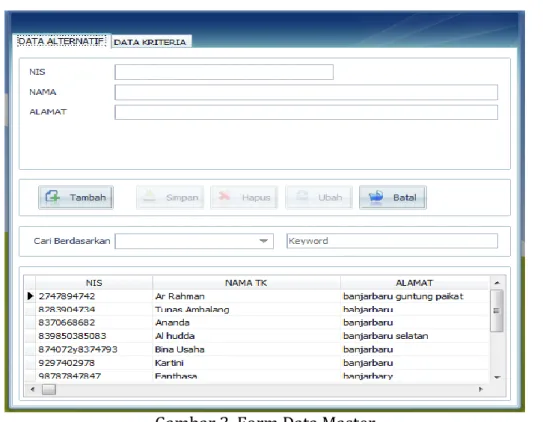Screen dimensions: 543x422
Task: Switch to the DATA ALTERNATIF tab
Action: tap(61, 41)
